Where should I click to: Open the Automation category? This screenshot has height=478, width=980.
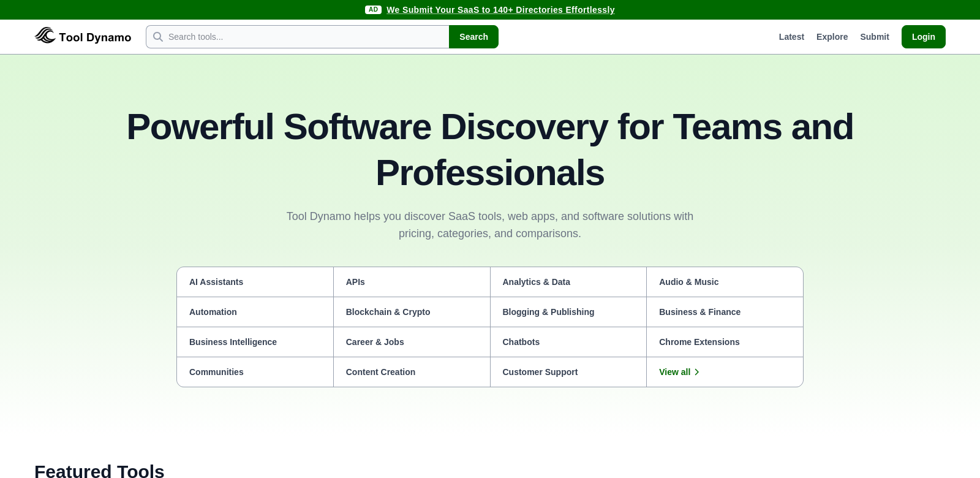point(255,312)
